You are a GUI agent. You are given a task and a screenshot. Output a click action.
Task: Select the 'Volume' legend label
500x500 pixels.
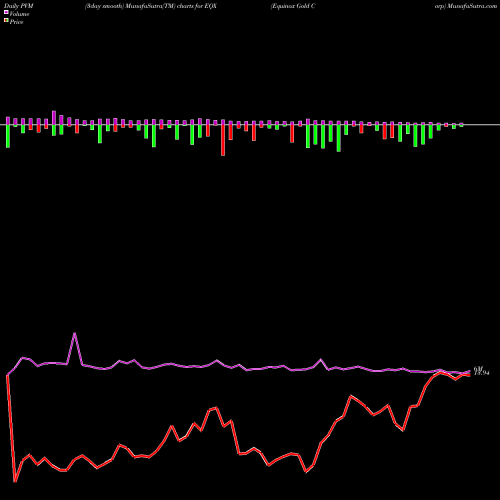tap(19, 14)
